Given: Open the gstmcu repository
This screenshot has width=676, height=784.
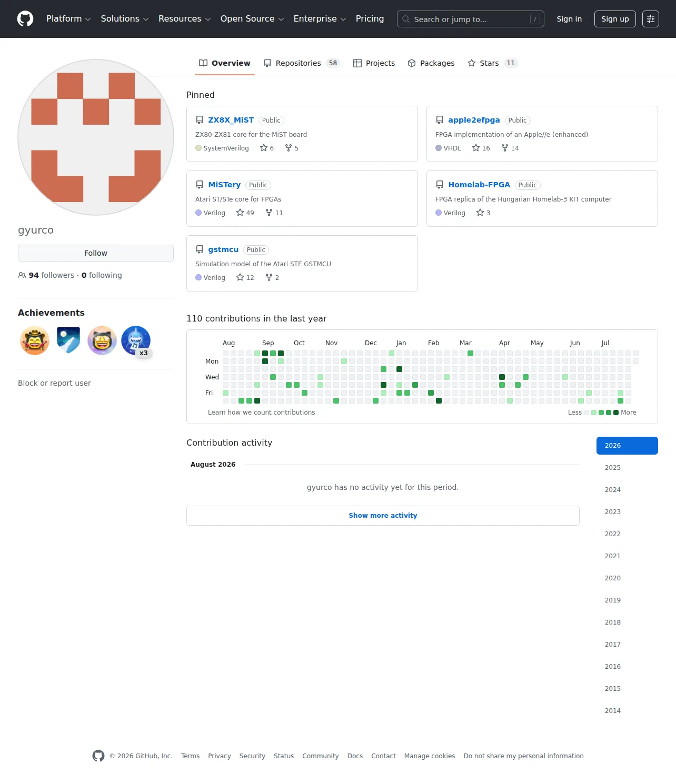Looking at the screenshot, I should click(223, 249).
